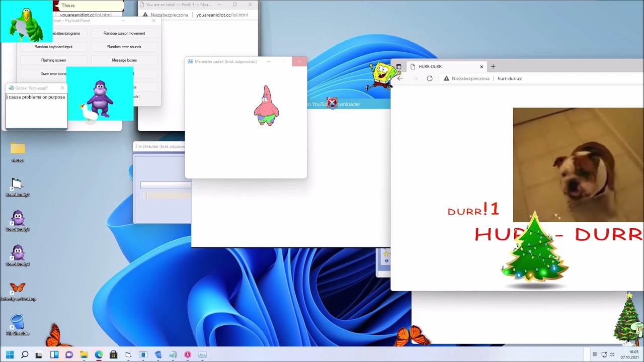Click the dog video in HURR-DURR page
Viewport: 644px width, 362px height.
coord(578,165)
